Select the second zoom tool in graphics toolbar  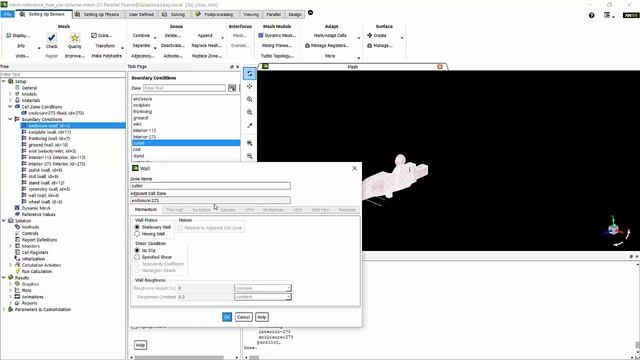[249, 112]
